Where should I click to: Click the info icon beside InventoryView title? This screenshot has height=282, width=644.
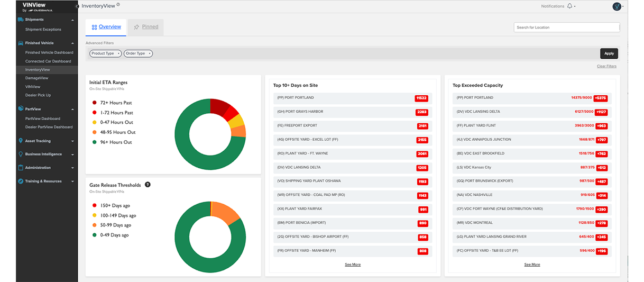(118, 5)
